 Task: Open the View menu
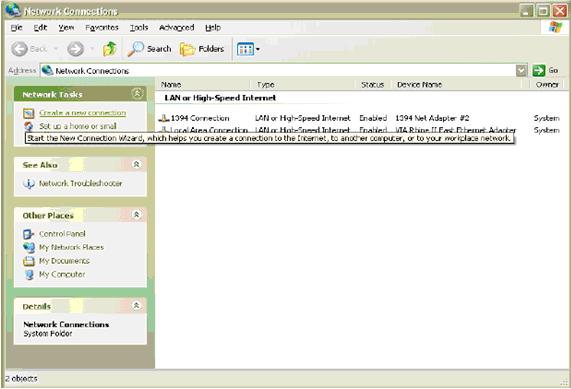[x=66, y=28]
